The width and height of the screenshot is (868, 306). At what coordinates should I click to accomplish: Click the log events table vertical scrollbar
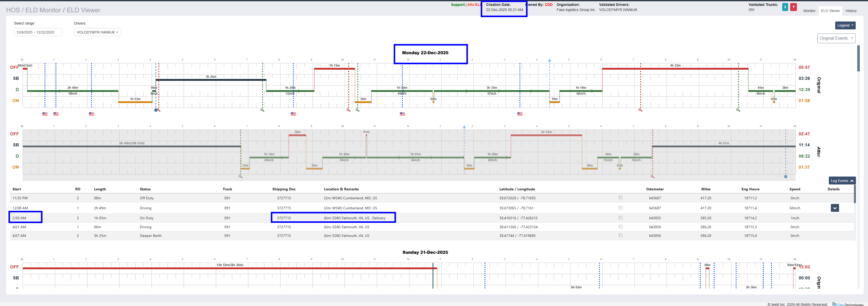[854, 194]
